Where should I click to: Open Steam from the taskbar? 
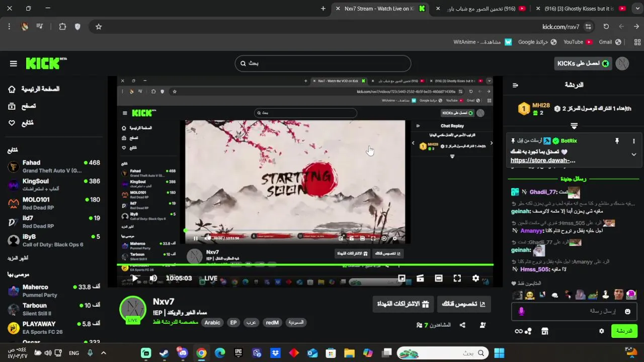point(164,353)
